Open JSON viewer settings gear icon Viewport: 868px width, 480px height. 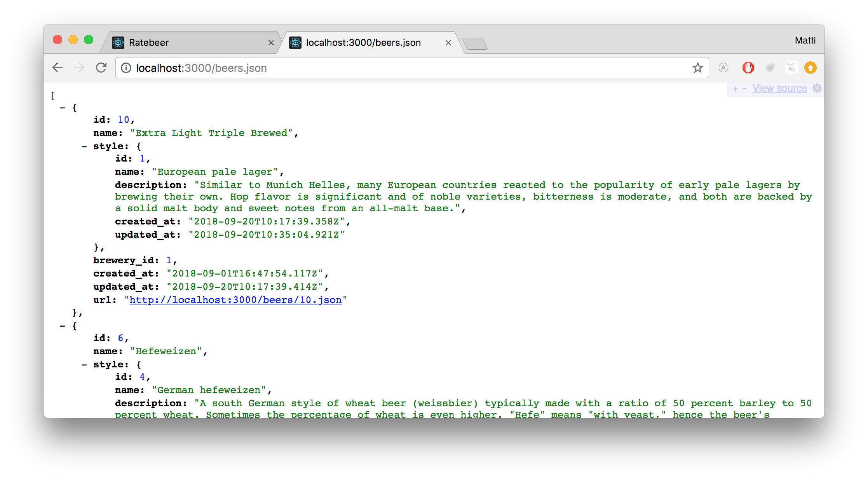point(817,89)
